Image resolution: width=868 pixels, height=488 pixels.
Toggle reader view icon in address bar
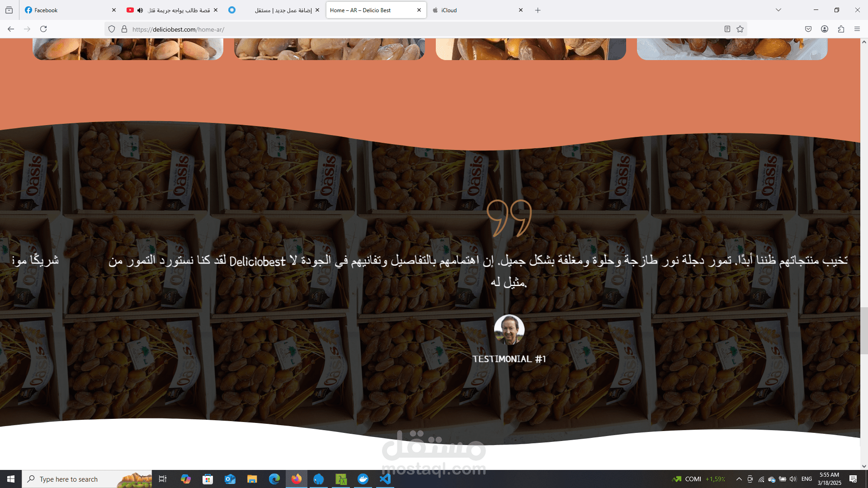pos(727,29)
